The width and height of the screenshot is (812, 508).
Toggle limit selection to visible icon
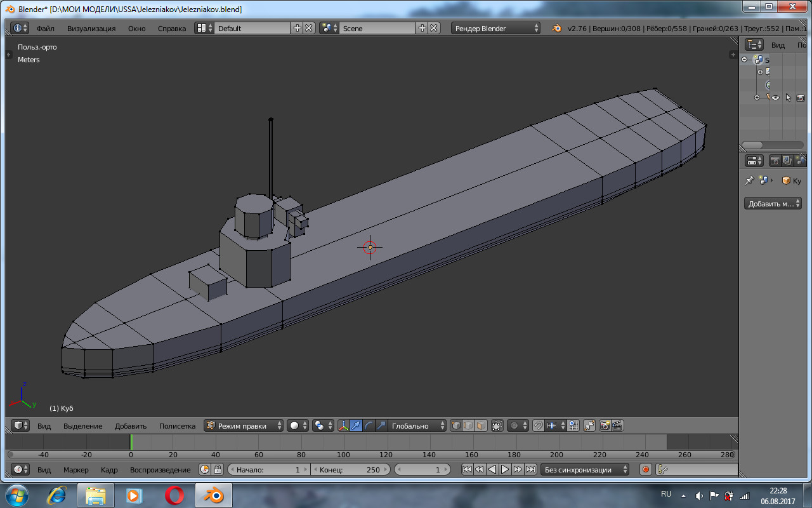(x=497, y=425)
